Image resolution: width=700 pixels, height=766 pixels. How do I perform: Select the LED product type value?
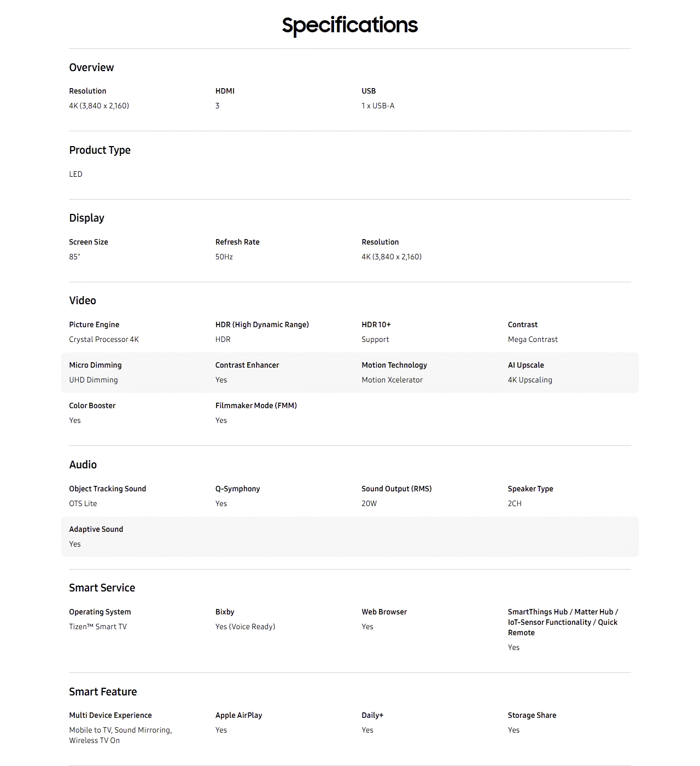click(75, 174)
